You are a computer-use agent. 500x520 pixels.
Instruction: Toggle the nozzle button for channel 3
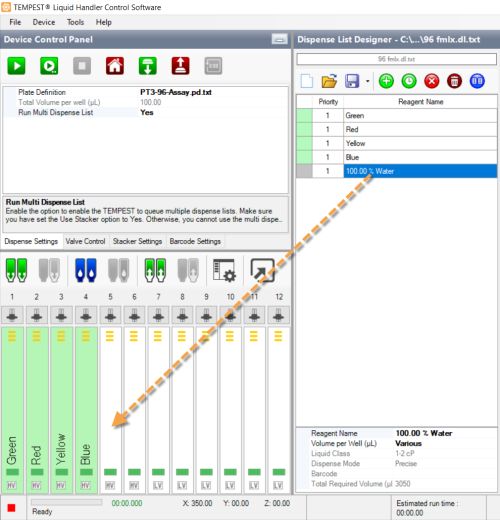[61, 315]
